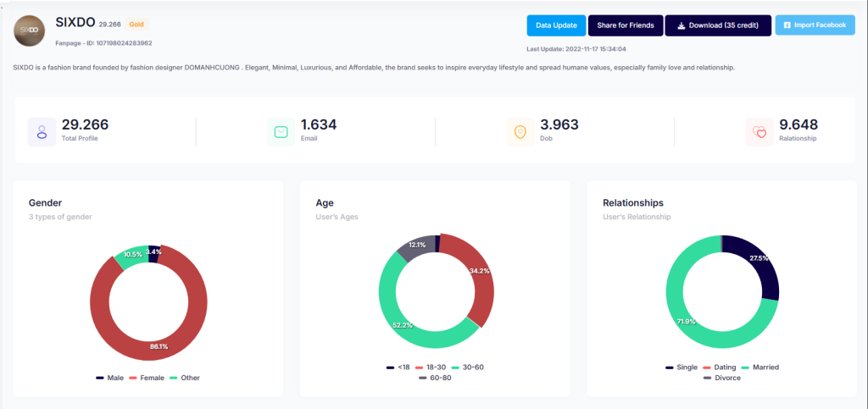This screenshot has width=868, height=409.
Task: Toggle the Dating legend in Relationships chart
Action: [718, 367]
